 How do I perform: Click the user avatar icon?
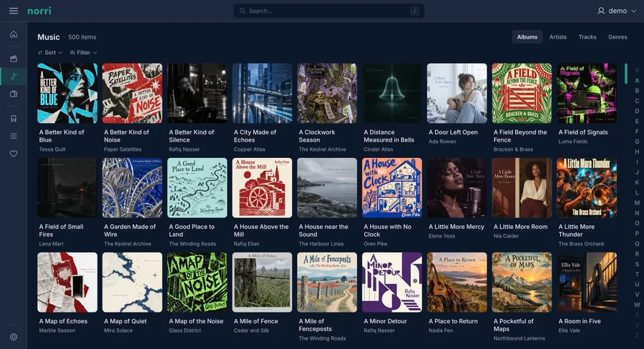click(601, 11)
